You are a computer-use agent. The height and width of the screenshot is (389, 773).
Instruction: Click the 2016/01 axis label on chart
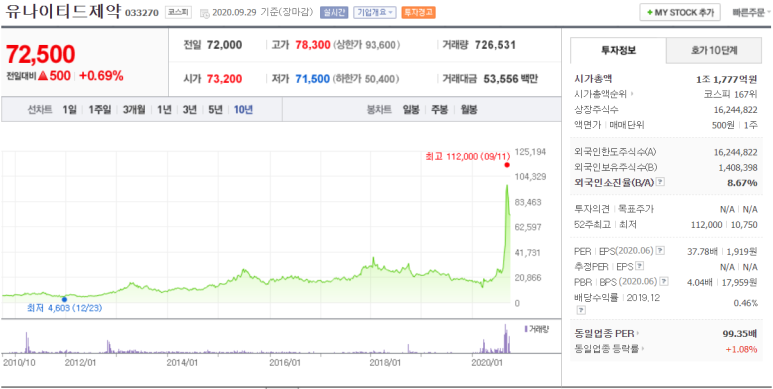click(285, 363)
